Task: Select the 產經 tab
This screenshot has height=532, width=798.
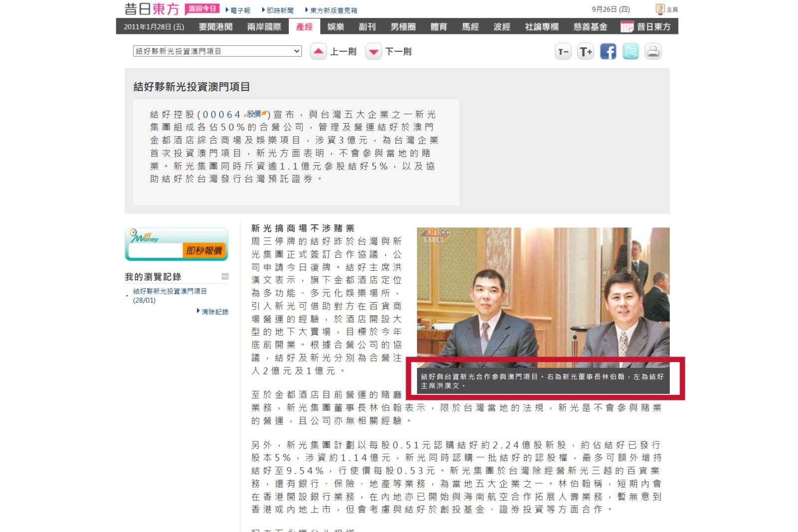Action: click(x=304, y=26)
